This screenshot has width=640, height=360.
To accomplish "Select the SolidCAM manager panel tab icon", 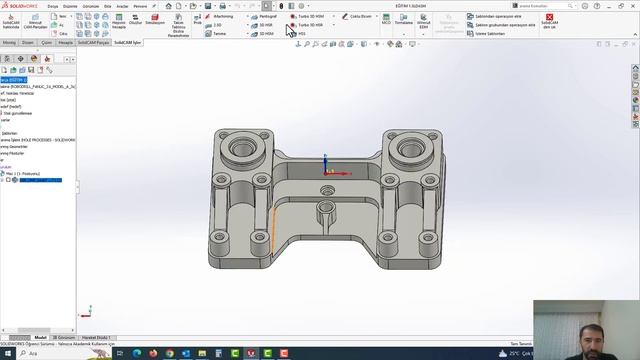I will click(x=47, y=59).
